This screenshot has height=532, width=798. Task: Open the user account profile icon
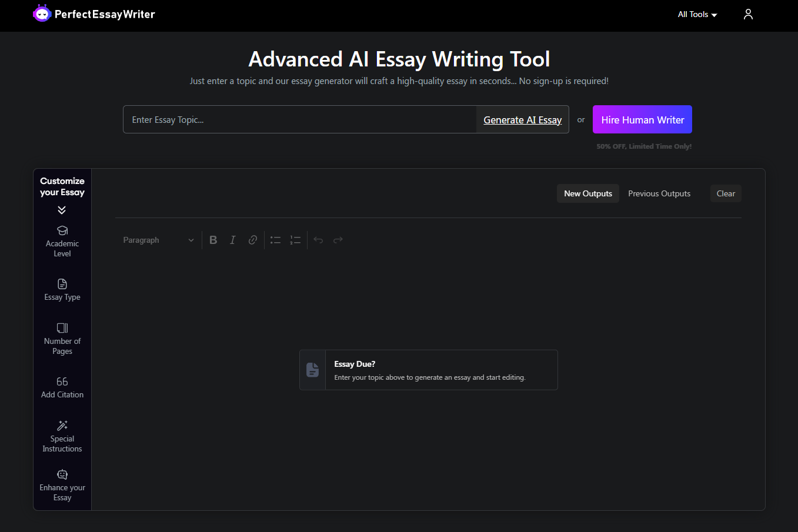click(748, 14)
